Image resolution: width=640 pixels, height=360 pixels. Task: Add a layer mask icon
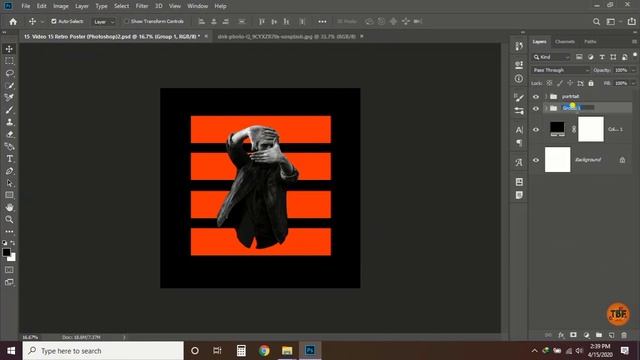pos(573,335)
